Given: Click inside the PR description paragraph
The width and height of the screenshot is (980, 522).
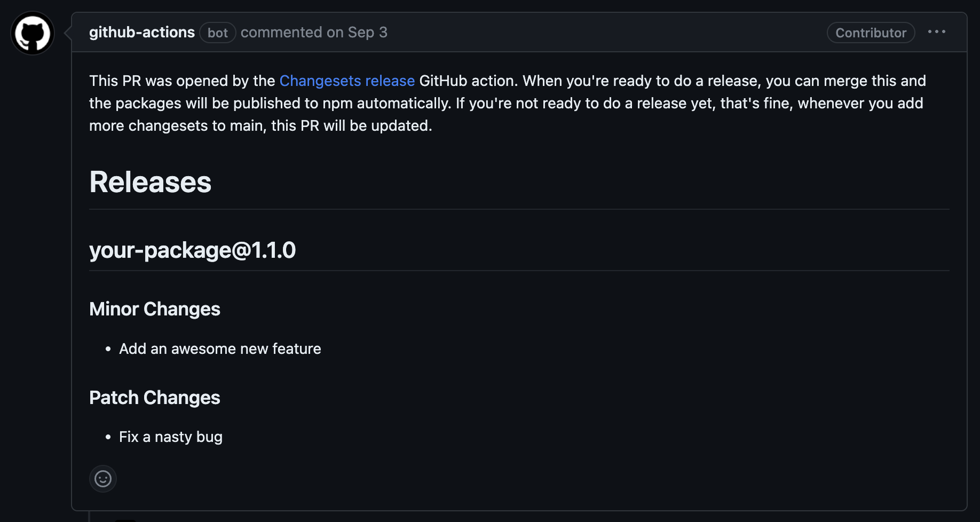Looking at the screenshot, I should pos(480,103).
